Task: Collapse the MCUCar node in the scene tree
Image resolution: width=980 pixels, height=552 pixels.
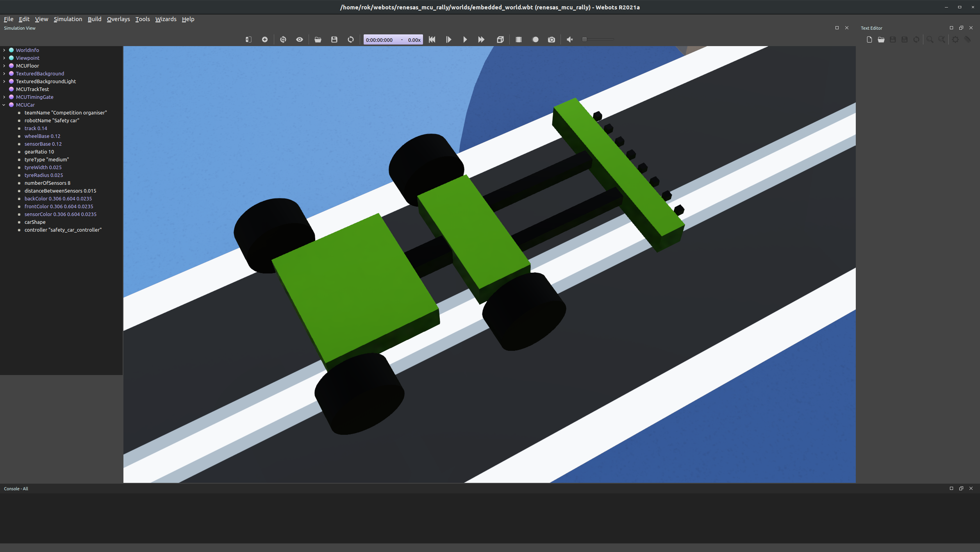Action: click(x=4, y=105)
